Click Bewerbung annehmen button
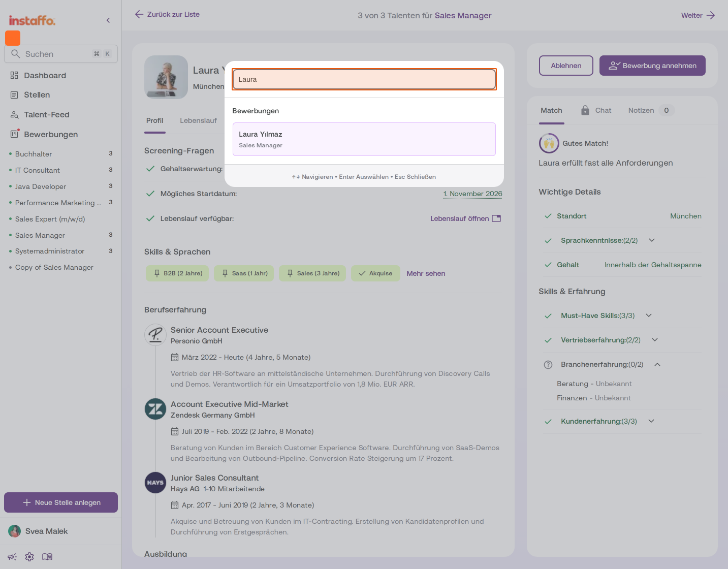Screen dimensions: 728x569 tap(652, 66)
